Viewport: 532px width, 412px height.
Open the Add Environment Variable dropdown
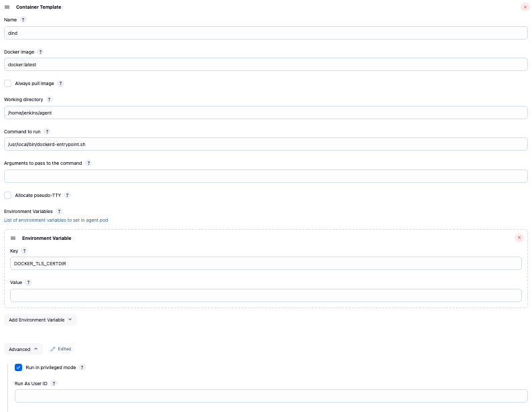(x=40, y=320)
